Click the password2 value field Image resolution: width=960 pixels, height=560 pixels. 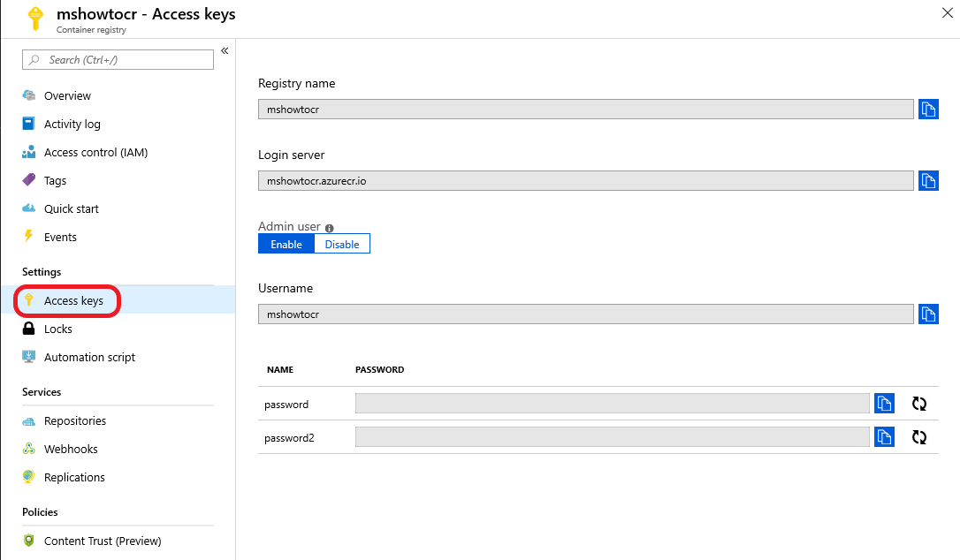pyautogui.click(x=613, y=437)
